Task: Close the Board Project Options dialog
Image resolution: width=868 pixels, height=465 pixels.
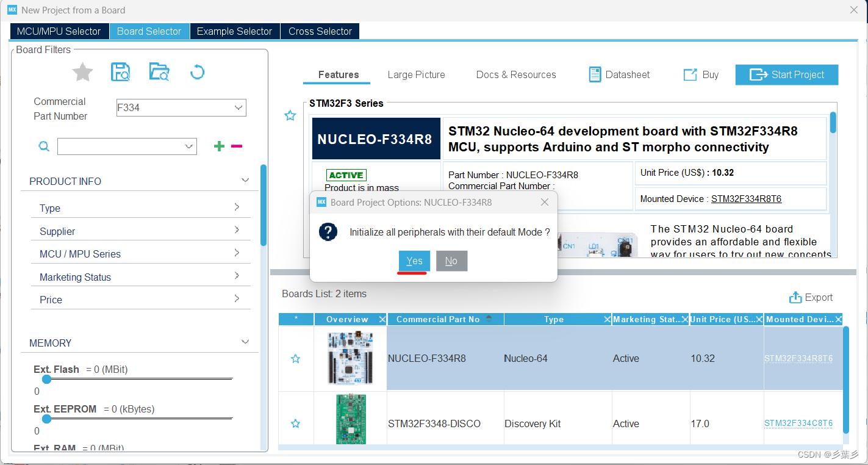Action: [545, 202]
